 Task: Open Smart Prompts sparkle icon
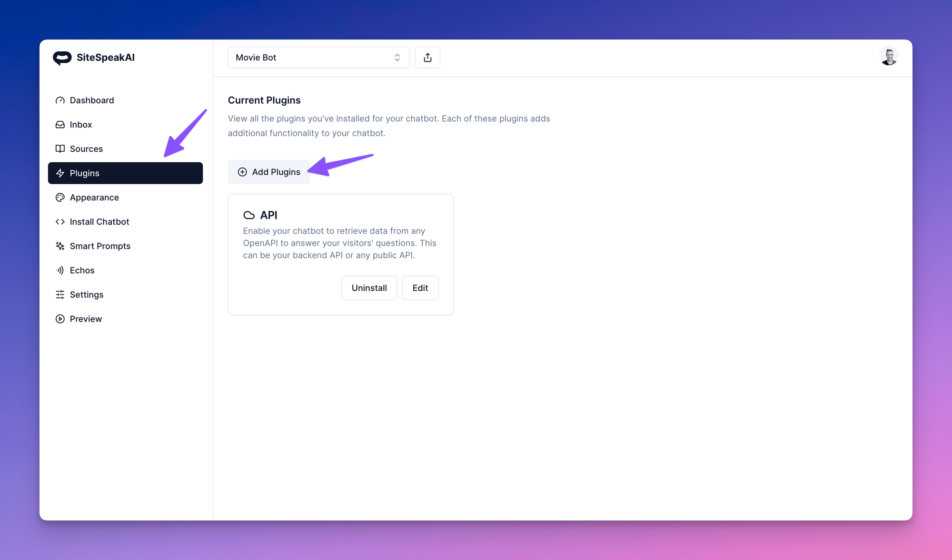pyautogui.click(x=60, y=246)
